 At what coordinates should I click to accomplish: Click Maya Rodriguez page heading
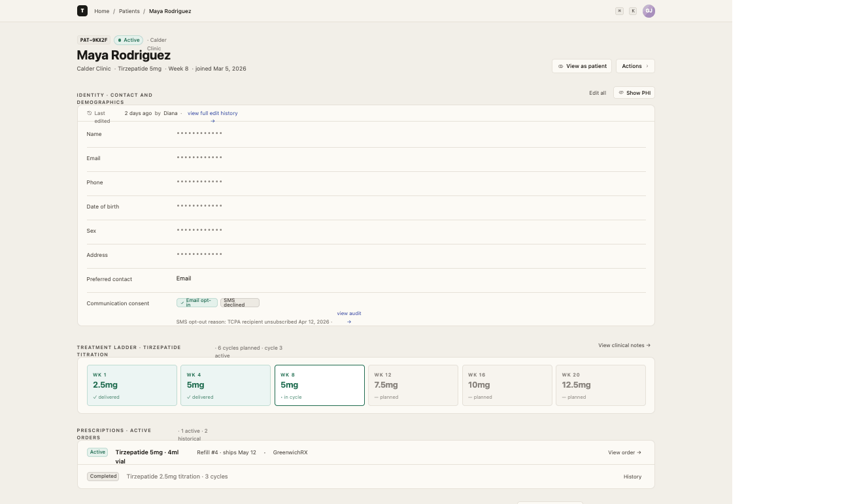pos(124,55)
